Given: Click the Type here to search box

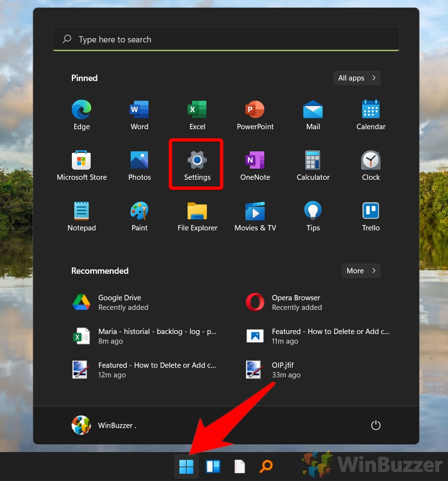Looking at the screenshot, I should pos(226,39).
